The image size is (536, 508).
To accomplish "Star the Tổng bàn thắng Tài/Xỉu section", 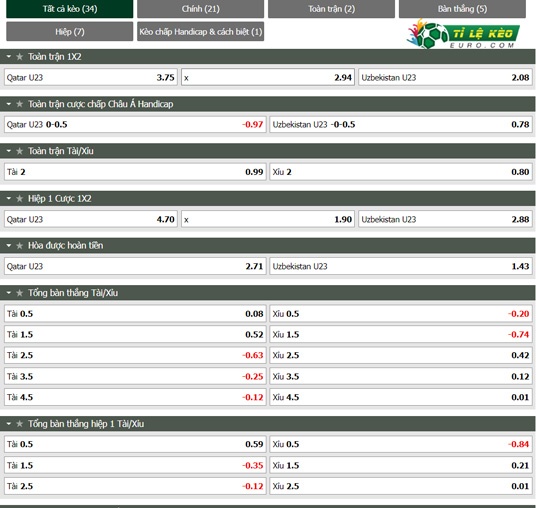I will click(x=19, y=293).
